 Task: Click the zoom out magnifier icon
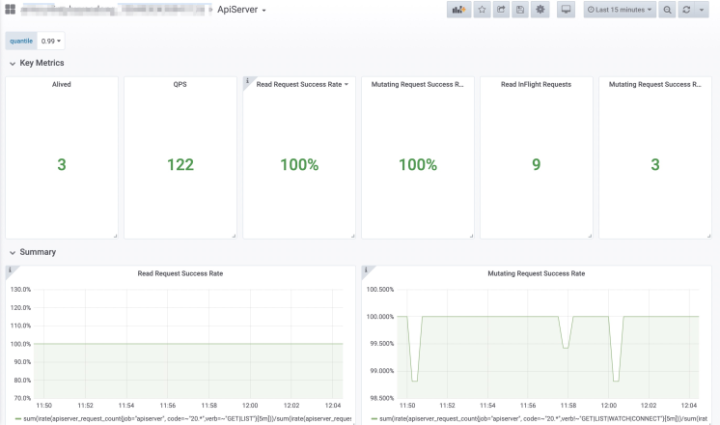[667, 10]
